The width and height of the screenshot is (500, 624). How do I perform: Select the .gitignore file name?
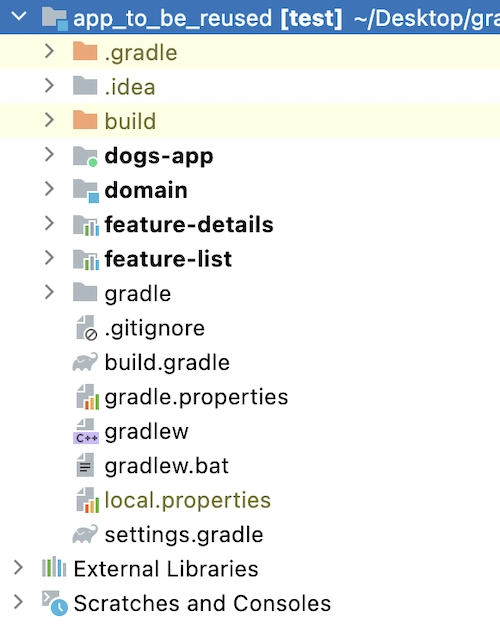pos(154,329)
